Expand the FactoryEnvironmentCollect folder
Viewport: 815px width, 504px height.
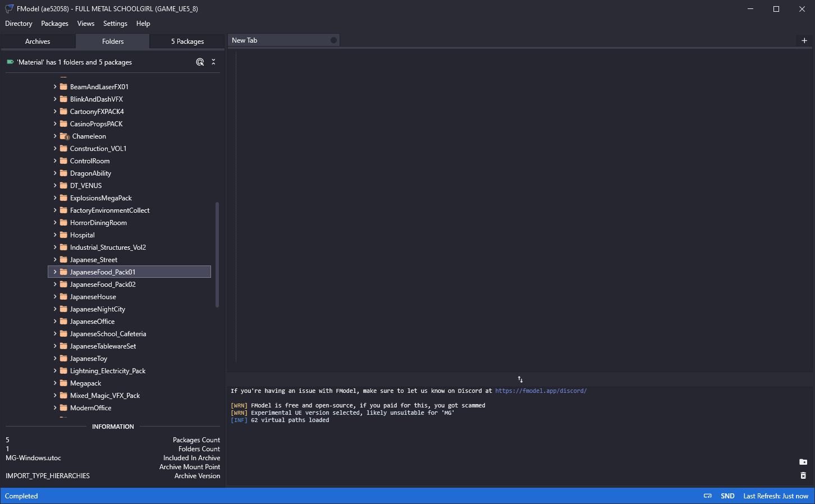tap(55, 210)
